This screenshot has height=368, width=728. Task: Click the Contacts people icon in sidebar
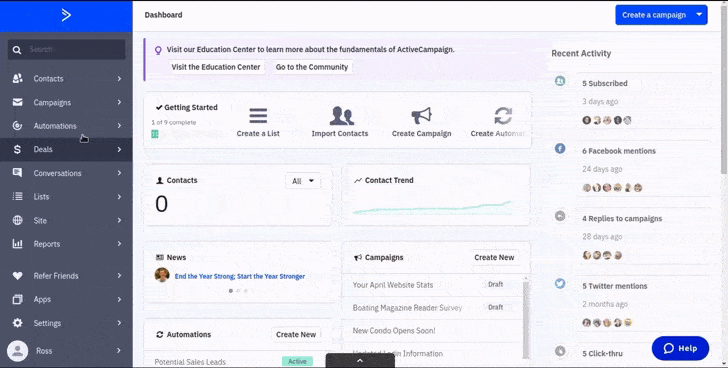[18, 78]
